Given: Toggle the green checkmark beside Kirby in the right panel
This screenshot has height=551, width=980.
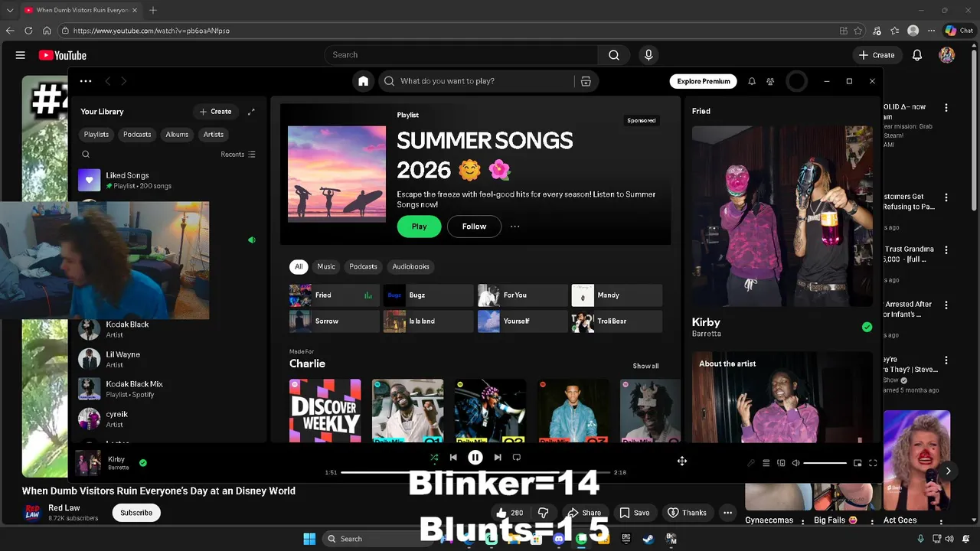Looking at the screenshot, I should [867, 327].
